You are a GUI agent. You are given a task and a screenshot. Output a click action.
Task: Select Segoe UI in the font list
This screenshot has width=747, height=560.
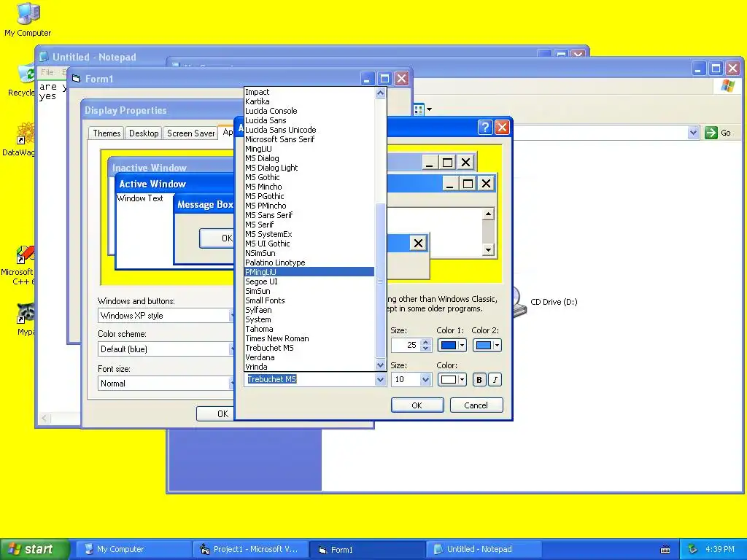[309, 281]
